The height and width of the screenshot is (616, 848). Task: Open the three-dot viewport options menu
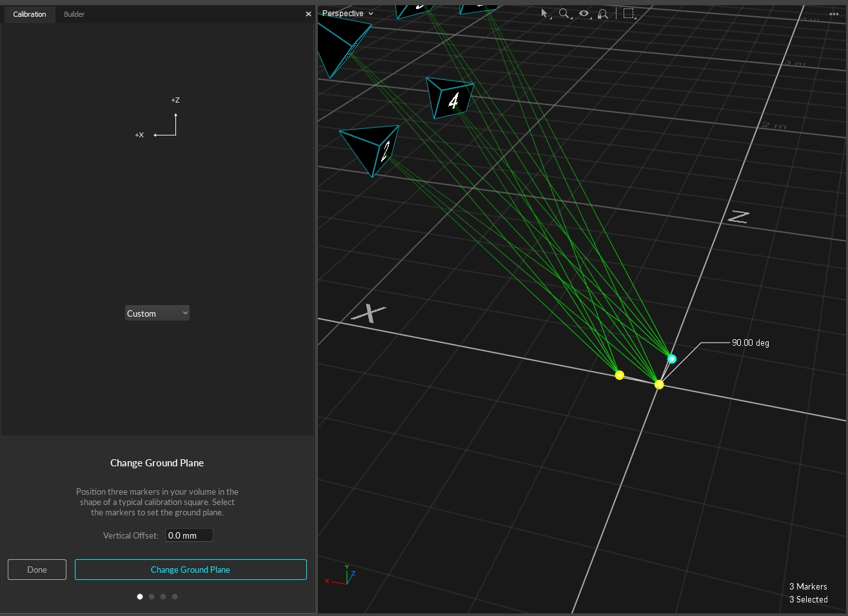pyautogui.click(x=834, y=14)
